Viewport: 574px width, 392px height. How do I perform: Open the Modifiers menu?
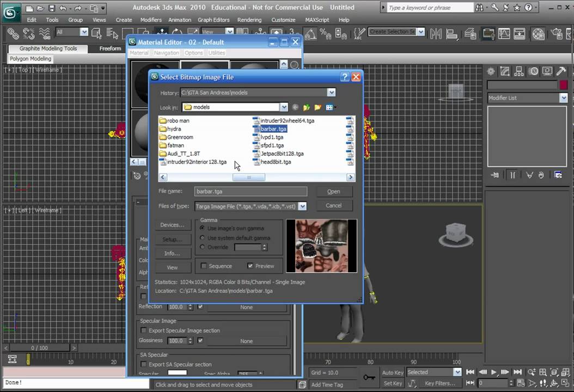151,20
